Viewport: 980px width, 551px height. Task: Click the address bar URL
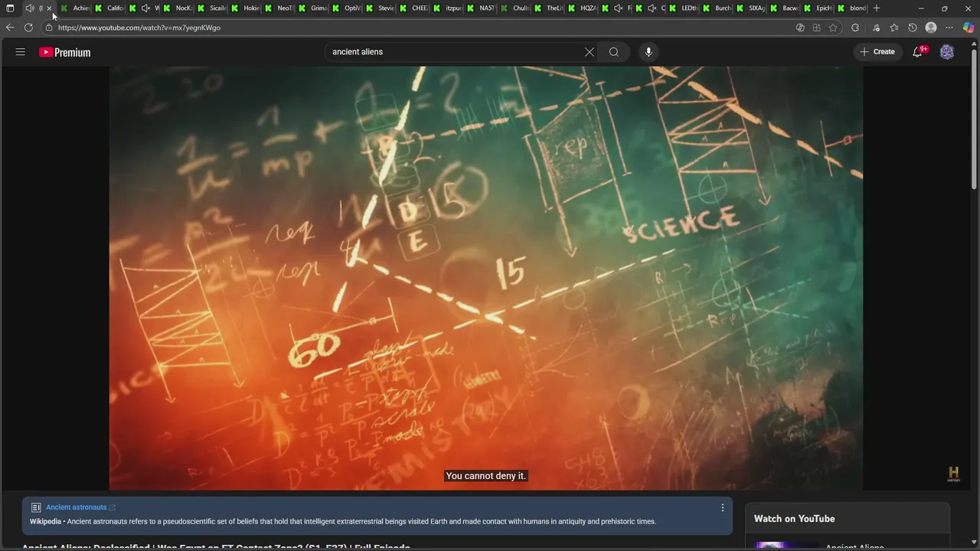(139, 28)
